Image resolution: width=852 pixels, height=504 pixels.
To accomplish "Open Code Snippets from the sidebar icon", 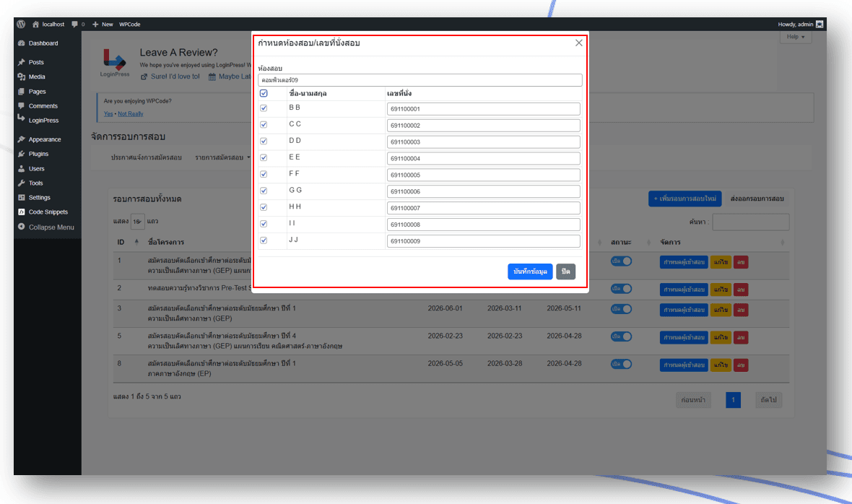I will pos(21,212).
